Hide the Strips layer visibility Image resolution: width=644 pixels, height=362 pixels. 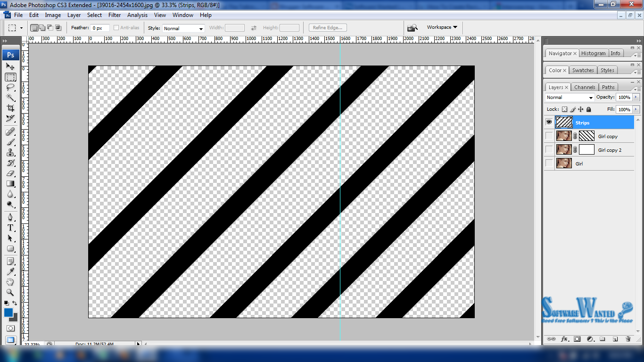pos(548,122)
